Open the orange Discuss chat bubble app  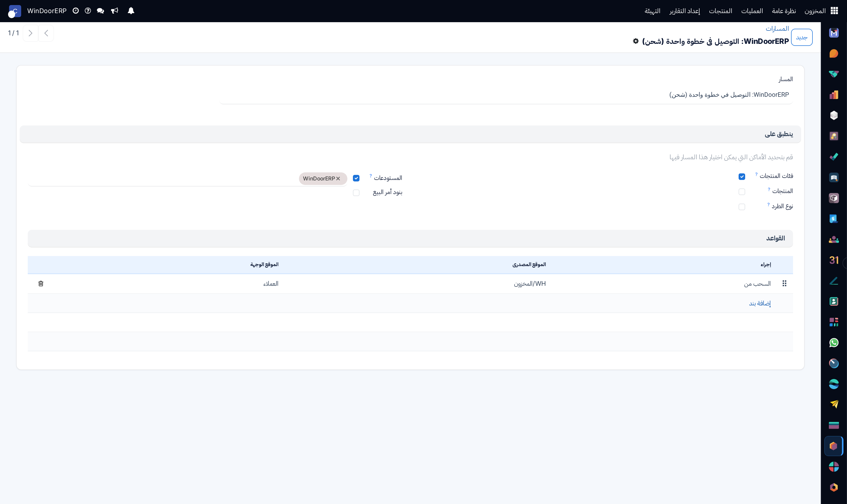[834, 54]
